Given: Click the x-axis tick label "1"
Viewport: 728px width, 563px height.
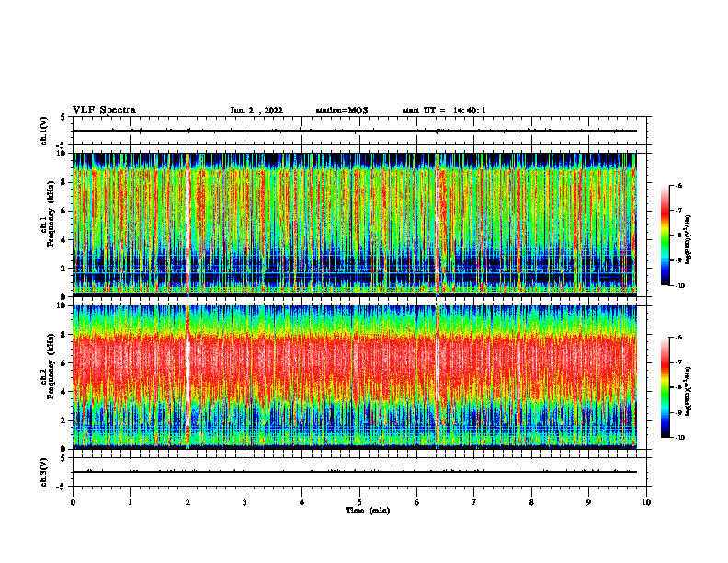Looking at the screenshot, I should (x=130, y=502).
